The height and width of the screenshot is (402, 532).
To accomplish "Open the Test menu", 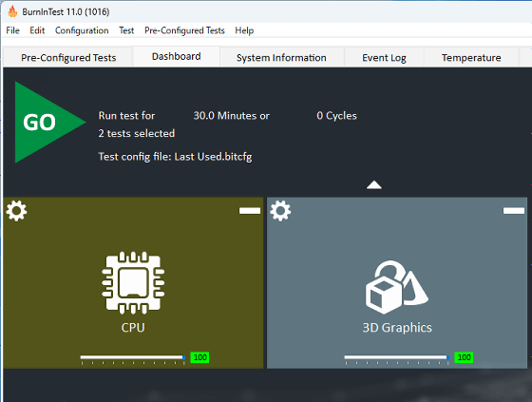I will click(x=126, y=30).
